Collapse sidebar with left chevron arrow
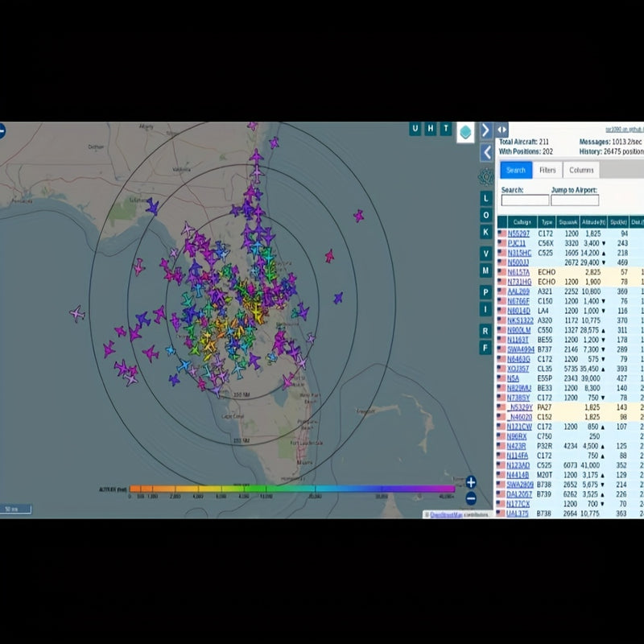Image resolution: width=644 pixels, height=644 pixels. pos(485,152)
